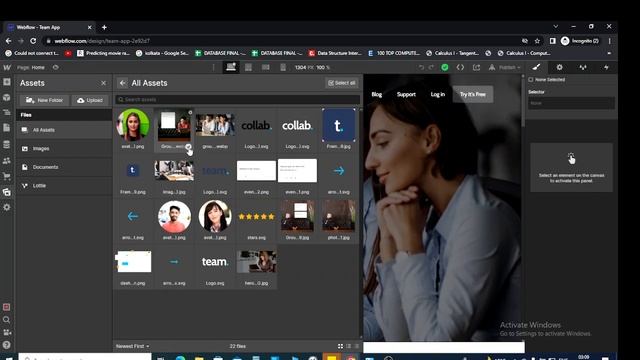Open the Symbols cube icon in sidebar
Screen dimensions: 640x360
pyautogui.click(x=7, y=97)
